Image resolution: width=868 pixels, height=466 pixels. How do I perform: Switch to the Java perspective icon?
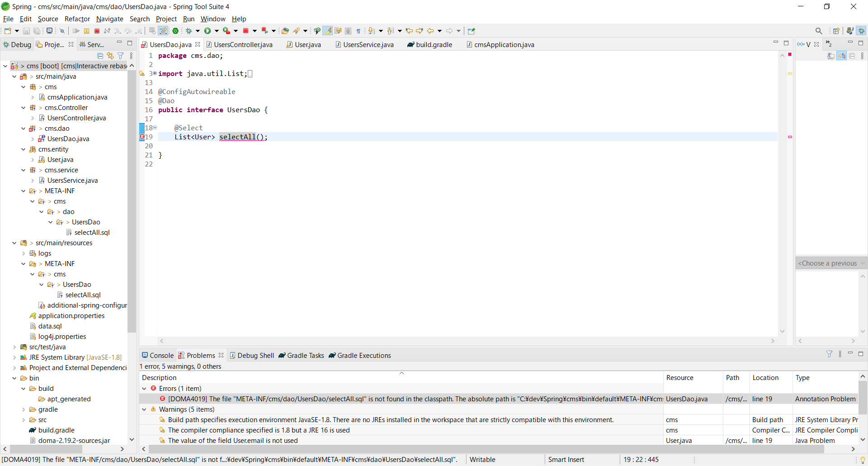(850, 31)
